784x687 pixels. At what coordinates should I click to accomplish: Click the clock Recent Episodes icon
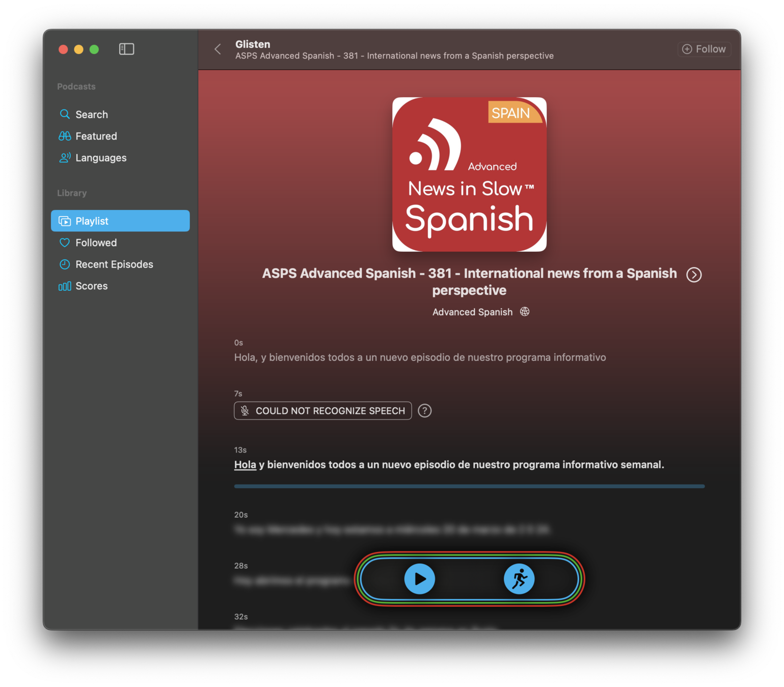click(x=65, y=265)
